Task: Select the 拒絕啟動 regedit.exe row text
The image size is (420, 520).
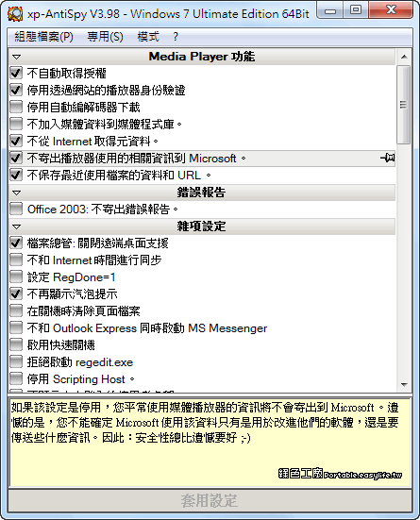Action: click(x=80, y=362)
